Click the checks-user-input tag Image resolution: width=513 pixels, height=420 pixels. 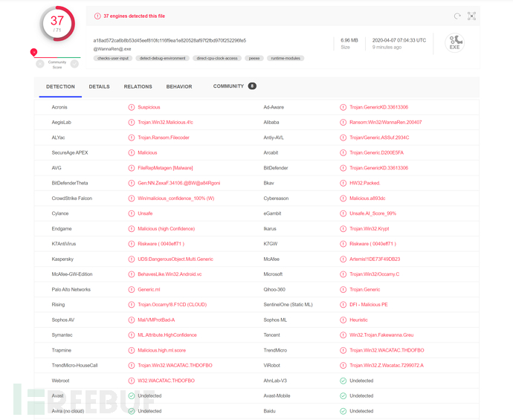tap(113, 58)
